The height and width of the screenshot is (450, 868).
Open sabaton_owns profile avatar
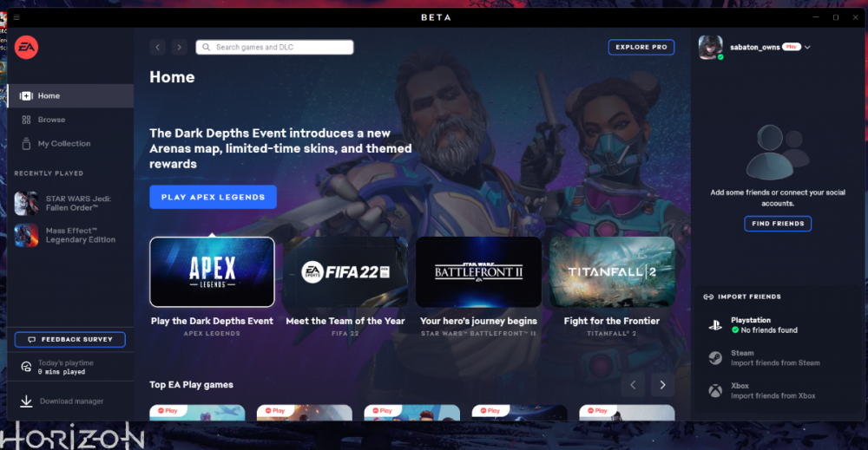pos(710,48)
